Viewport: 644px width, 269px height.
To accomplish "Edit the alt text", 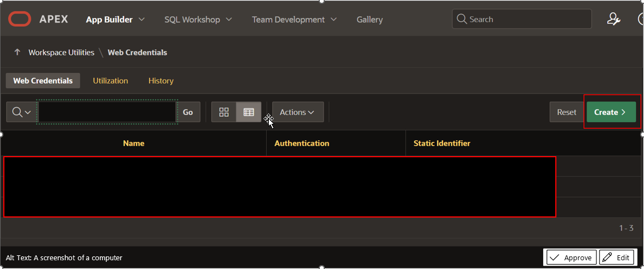I will (616, 257).
